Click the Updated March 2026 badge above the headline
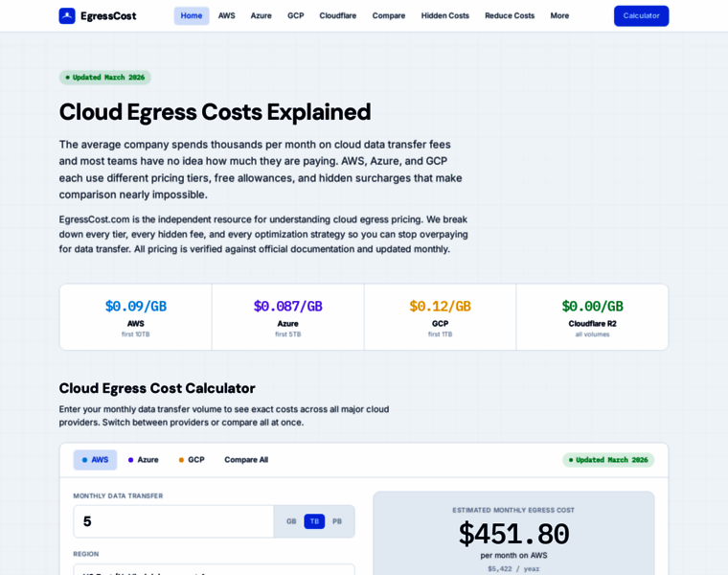This screenshot has height=575, width=728. pyautogui.click(x=105, y=77)
